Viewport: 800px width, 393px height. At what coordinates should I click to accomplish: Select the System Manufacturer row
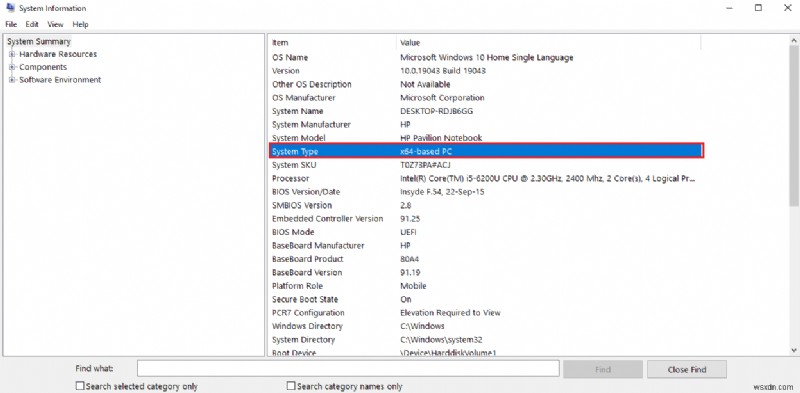tap(485, 125)
